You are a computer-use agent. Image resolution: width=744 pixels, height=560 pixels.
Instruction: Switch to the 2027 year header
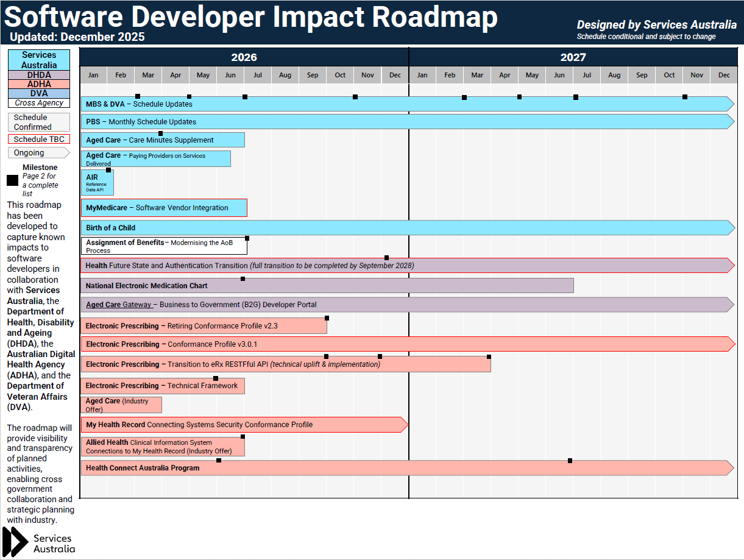[x=572, y=57]
